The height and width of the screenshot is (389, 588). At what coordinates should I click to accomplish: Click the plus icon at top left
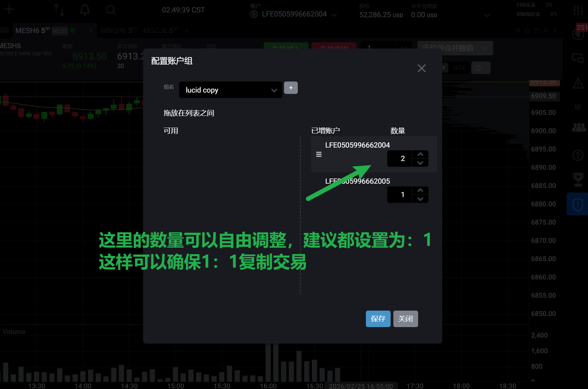coord(9,9)
